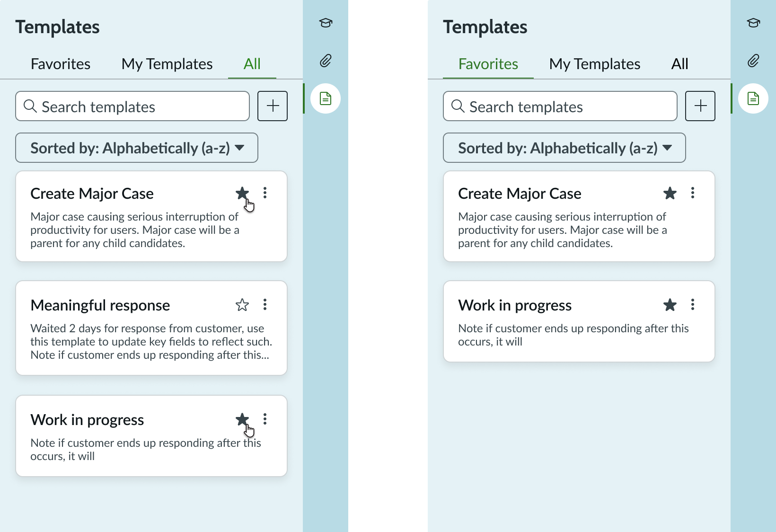Favorite the Meaningful response template
Image resolution: width=776 pixels, height=532 pixels.
coord(242,305)
